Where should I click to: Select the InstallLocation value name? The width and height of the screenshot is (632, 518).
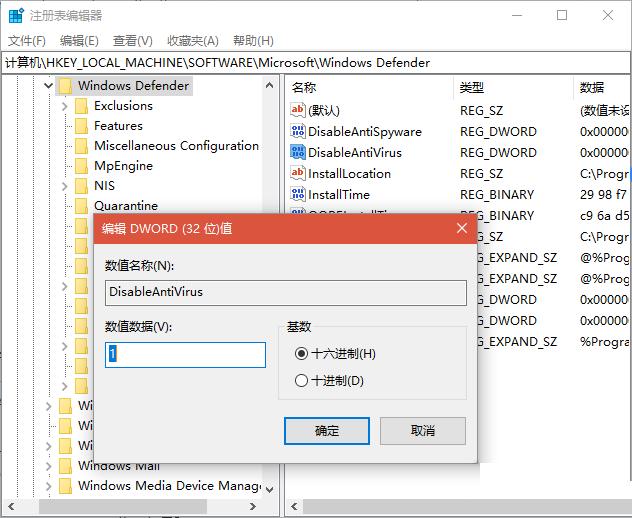point(349,174)
